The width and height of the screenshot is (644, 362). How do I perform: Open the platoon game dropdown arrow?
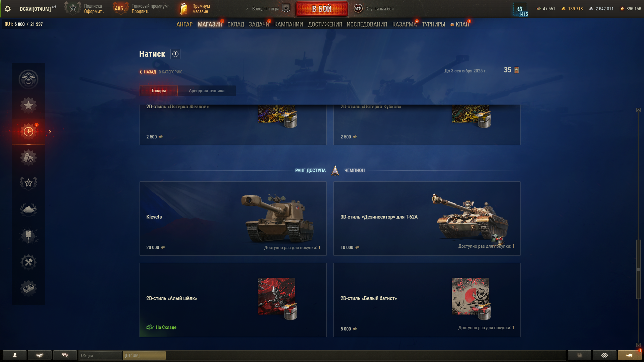(247, 9)
